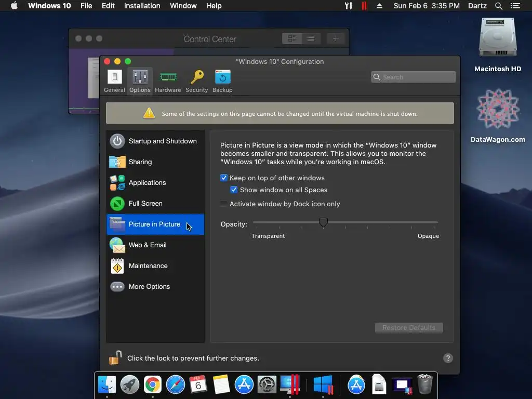Select More Options in the sidebar

pyautogui.click(x=155, y=287)
